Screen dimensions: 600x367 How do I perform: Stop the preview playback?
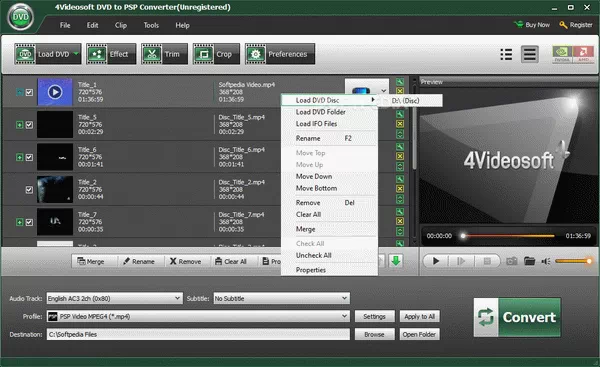487,261
